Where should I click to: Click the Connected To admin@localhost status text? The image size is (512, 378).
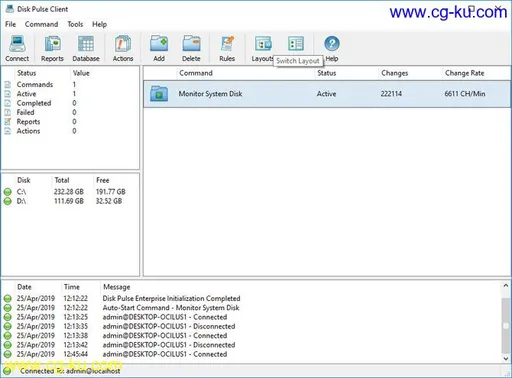pyautogui.click(x=70, y=371)
